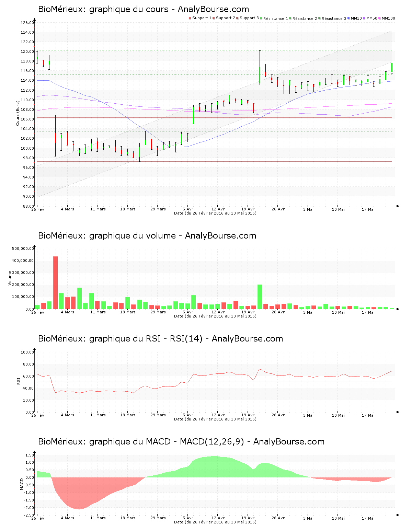Click the MACD chart date range caption
Screen dimensions: 412x532
click(x=215, y=522)
